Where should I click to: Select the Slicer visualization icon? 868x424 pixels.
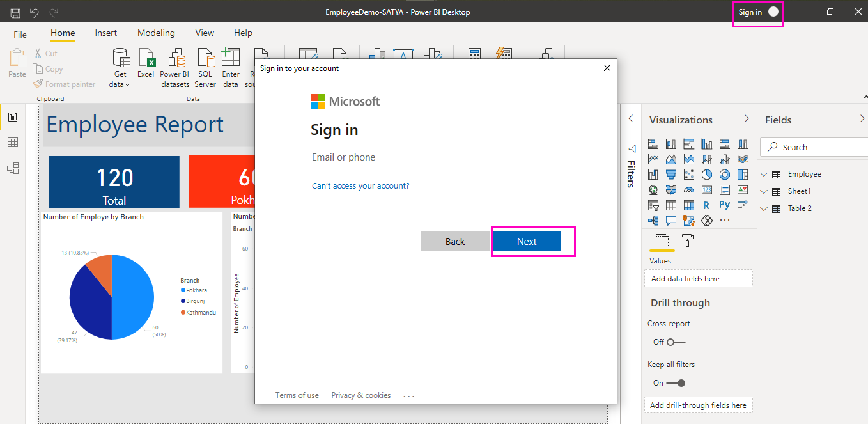pos(654,205)
